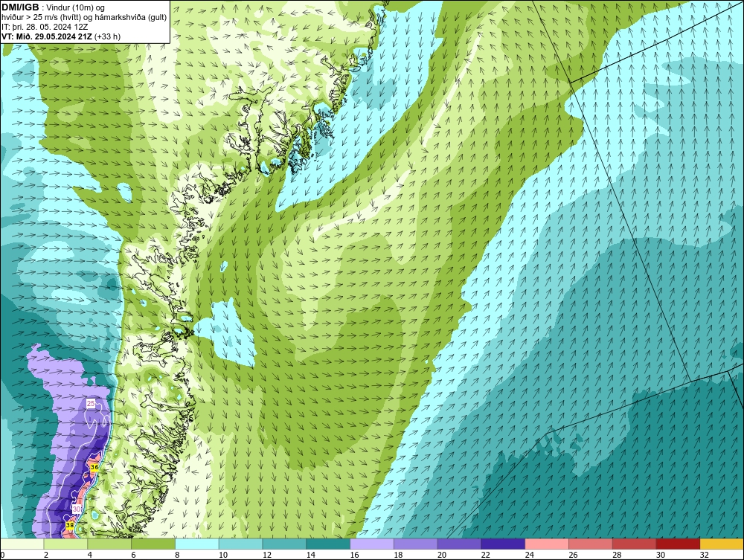Click the legend scale number "2"

(46, 555)
